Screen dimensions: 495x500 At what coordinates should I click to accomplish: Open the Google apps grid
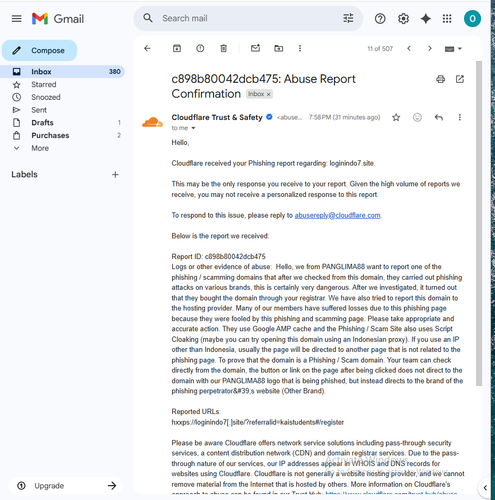click(x=447, y=19)
